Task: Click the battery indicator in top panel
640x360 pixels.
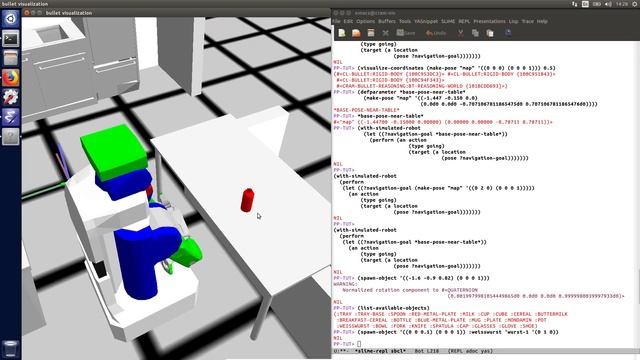Action: [x=597, y=4]
